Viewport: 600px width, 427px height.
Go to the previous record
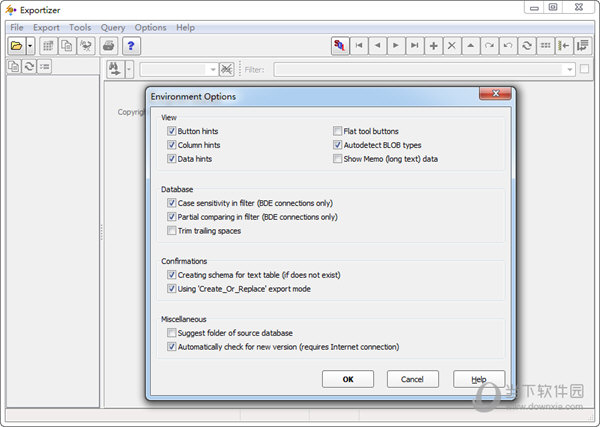[378, 46]
